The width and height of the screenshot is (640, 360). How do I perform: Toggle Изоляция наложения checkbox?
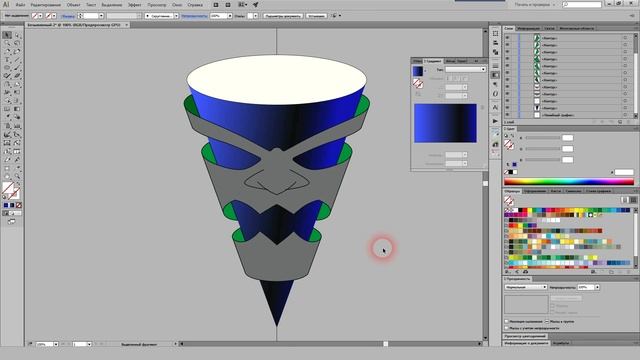click(507, 322)
